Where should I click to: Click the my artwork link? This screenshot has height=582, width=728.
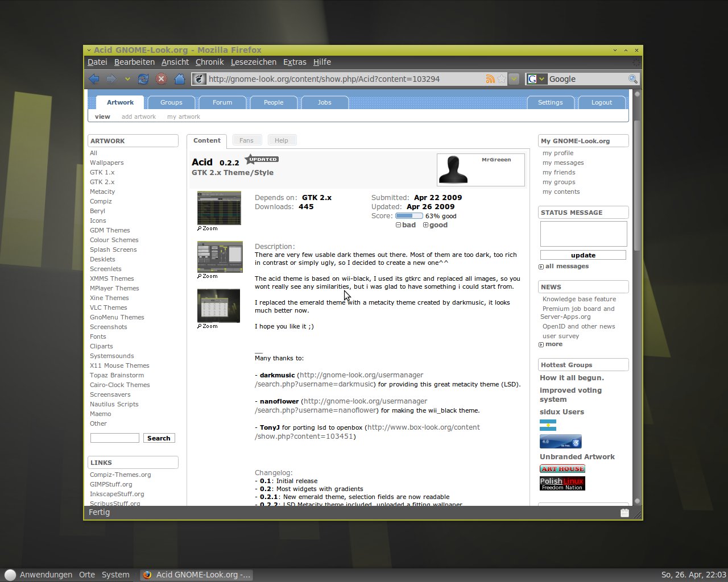[184, 117]
